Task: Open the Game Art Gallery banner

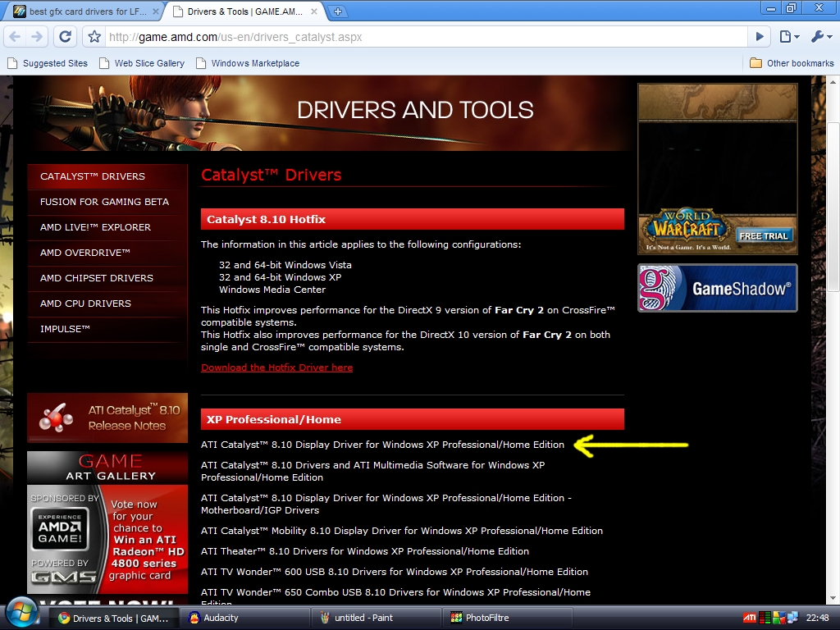Action: pos(107,468)
